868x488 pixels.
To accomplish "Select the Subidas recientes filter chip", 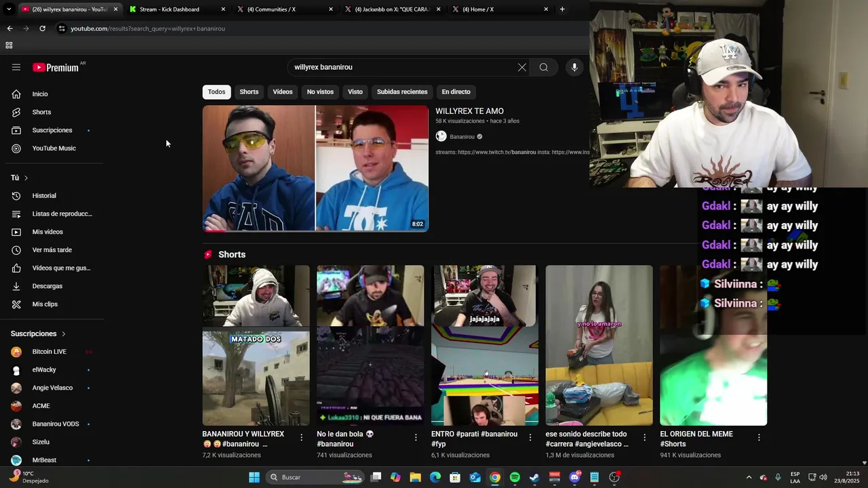I will tap(402, 91).
